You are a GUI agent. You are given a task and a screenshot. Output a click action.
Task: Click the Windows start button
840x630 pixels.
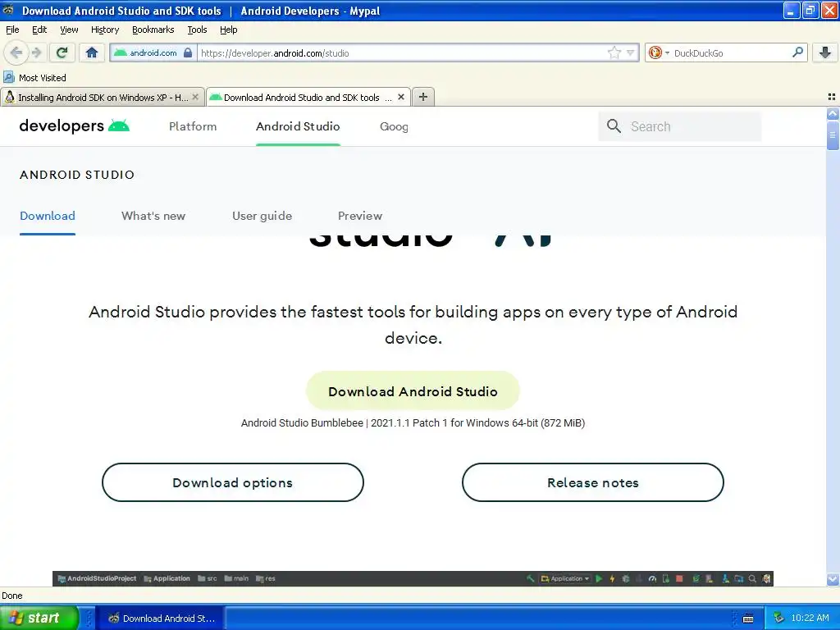39,618
